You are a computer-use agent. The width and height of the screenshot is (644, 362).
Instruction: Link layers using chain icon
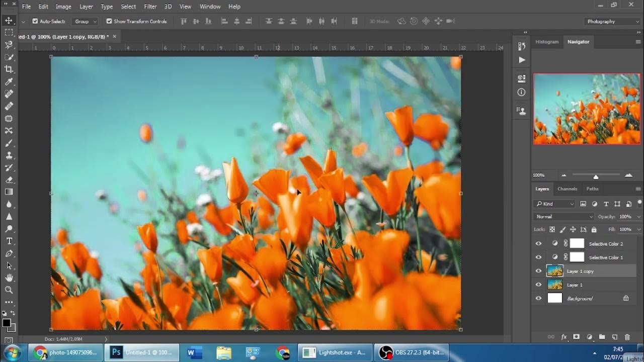pos(551,337)
